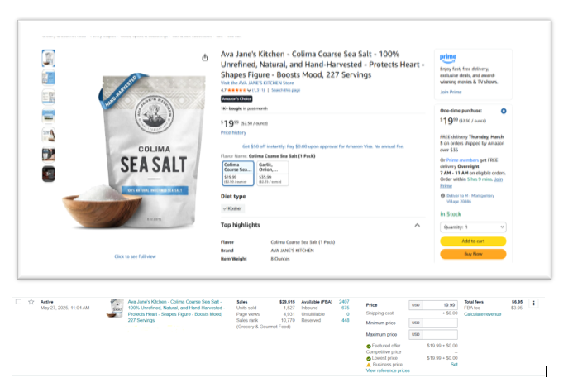Collapse the Top highlights section

pos(417,224)
